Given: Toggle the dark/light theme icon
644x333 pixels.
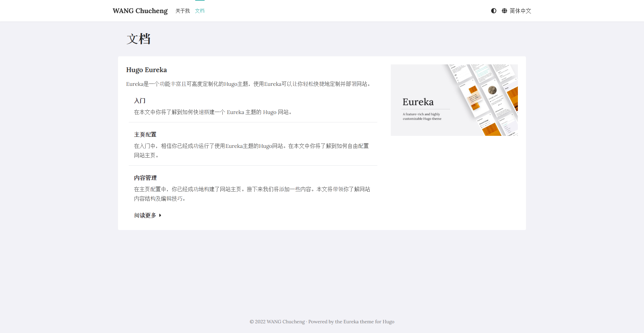Looking at the screenshot, I should tap(493, 11).
